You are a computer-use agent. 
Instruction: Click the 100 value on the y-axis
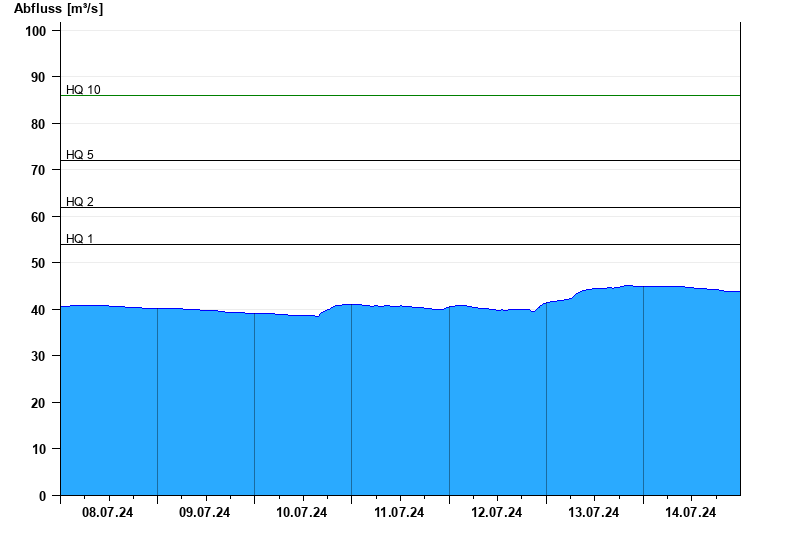(x=36, y=31)
